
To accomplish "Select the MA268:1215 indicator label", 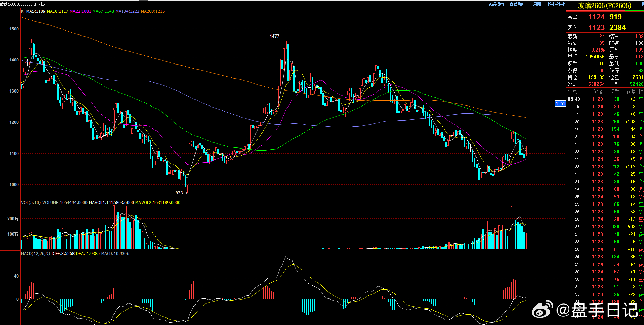I will pos(153,11).
